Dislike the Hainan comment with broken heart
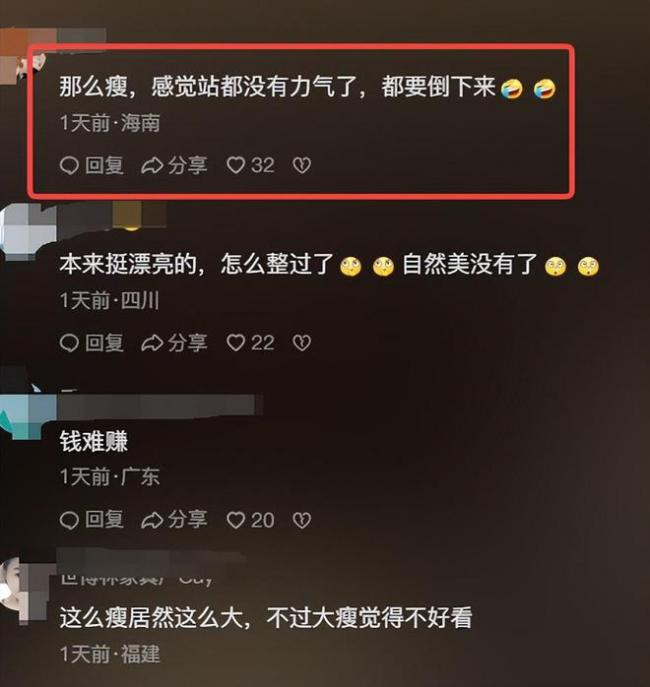This screenshot has width=650, height=687. (302, 166)
